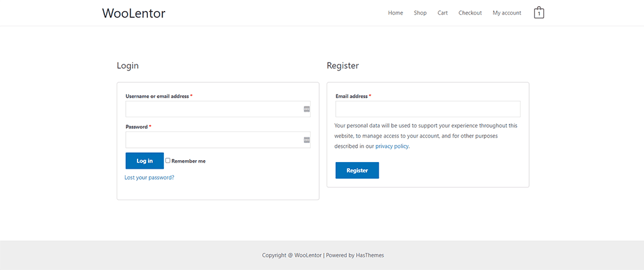
Task: Go to the Home menu item
Action: tap(395, 13)
